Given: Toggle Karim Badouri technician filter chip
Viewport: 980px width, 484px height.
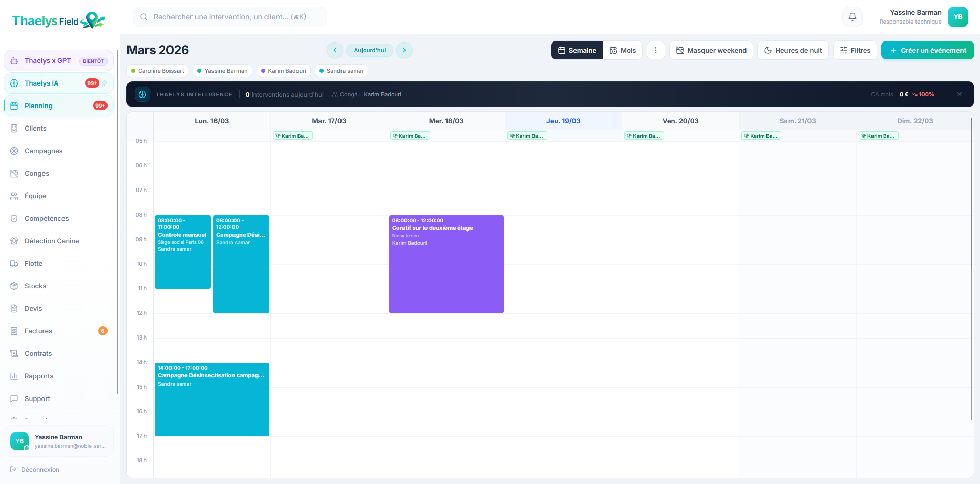Looking at the screenshot, I should pos(284,71).
